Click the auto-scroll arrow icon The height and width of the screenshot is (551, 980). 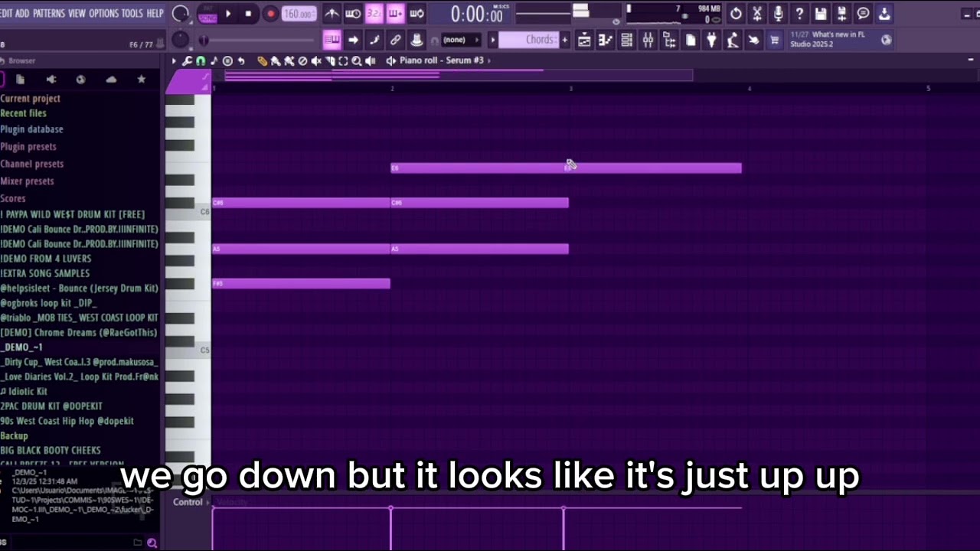click(353, 40)
